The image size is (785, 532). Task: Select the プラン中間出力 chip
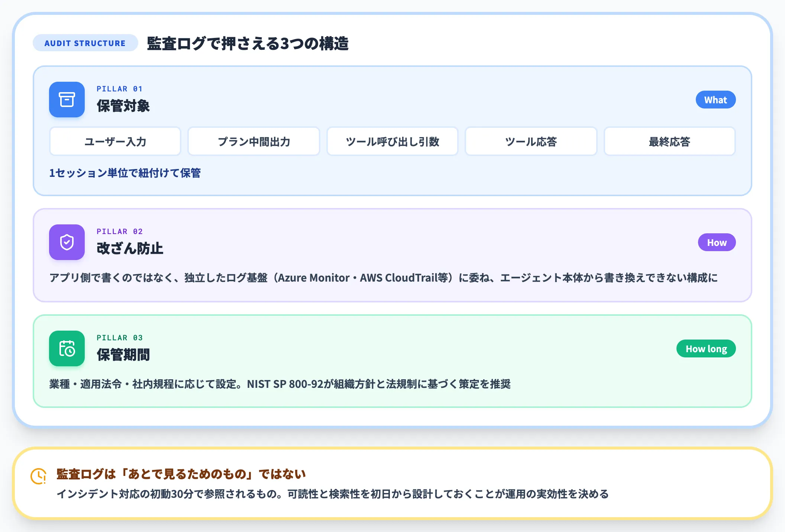pos(254,142)
